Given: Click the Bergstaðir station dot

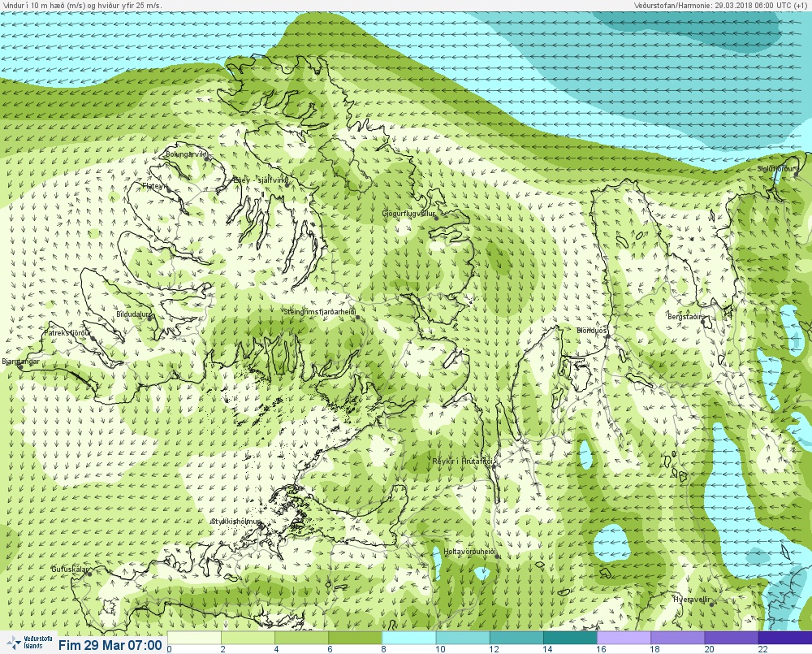Looking at the screenshot, I should (x=703, y=321).
